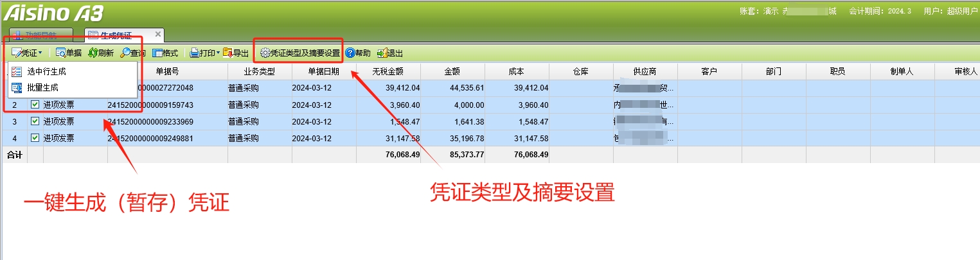Open 帮助 help
The image size is (980, 260).
[358, 53]
